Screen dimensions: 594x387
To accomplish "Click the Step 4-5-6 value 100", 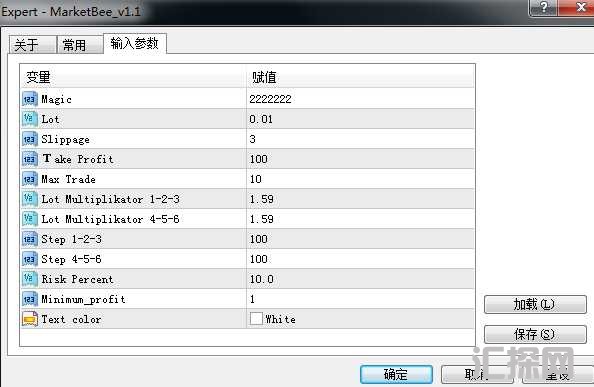I will [259, 259].
